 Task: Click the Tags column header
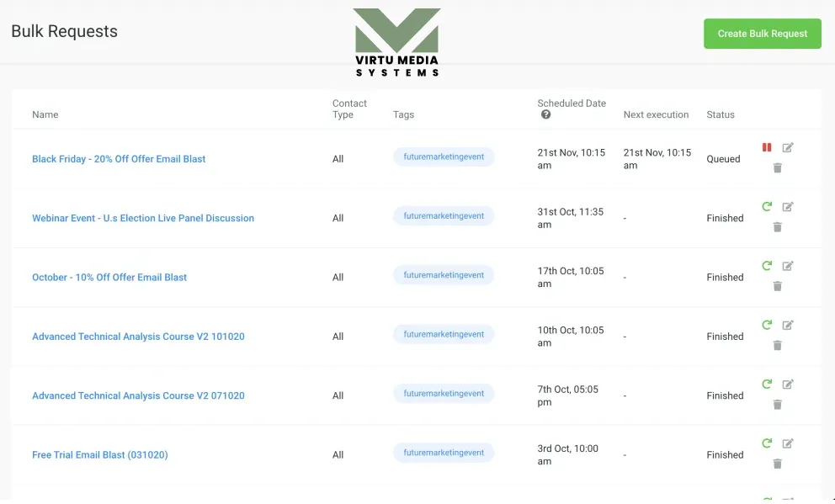pyautogui.click(x=403, y=114)
